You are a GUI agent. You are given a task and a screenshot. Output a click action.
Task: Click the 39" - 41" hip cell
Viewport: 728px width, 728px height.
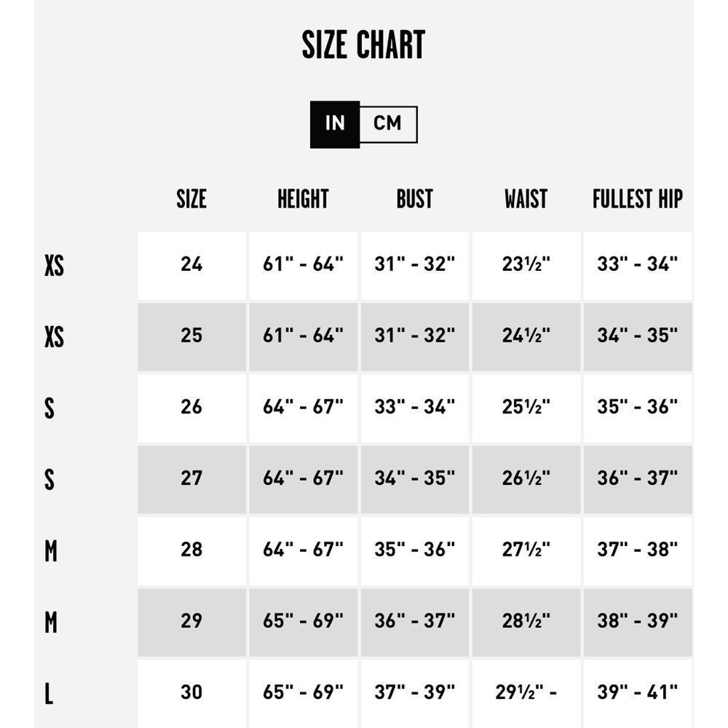coord(638,694)
